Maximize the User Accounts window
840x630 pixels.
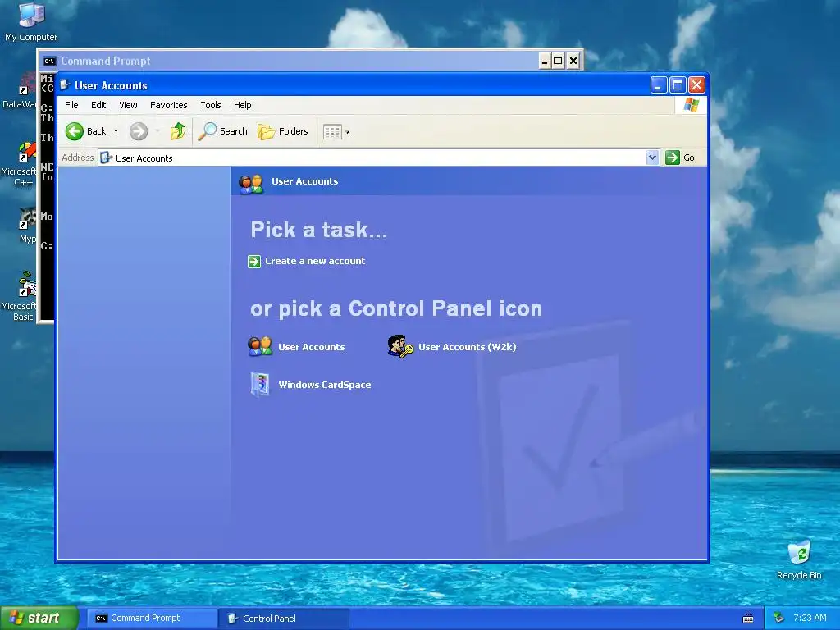[x=678, y=85]
